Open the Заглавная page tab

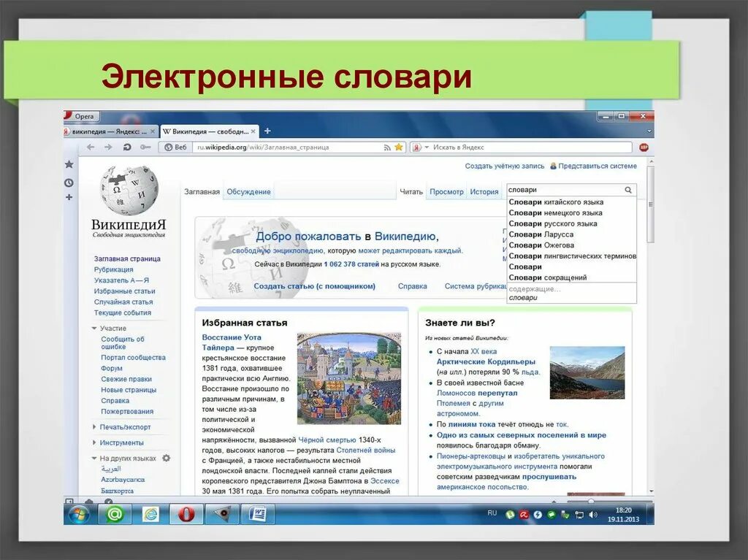202,192
